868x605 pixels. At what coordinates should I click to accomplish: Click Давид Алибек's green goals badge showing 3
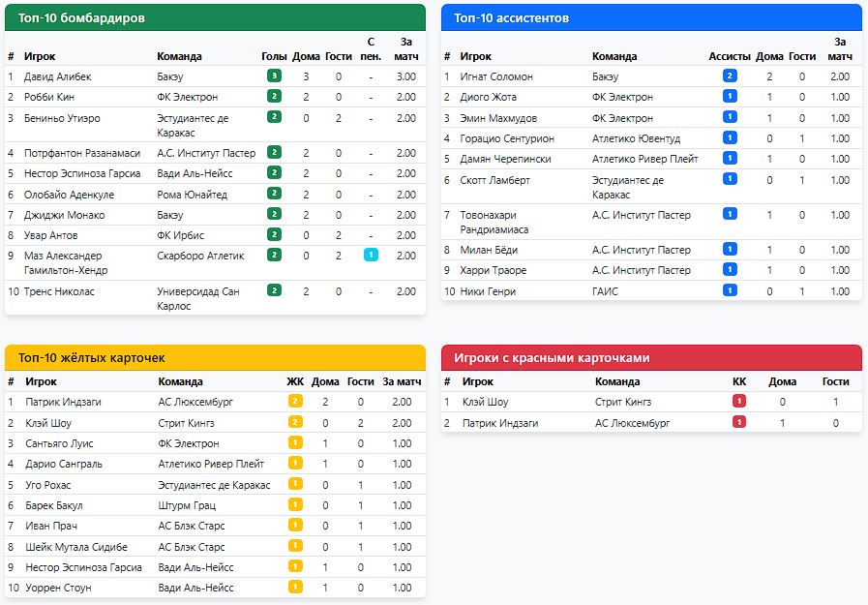click(275, 76)
